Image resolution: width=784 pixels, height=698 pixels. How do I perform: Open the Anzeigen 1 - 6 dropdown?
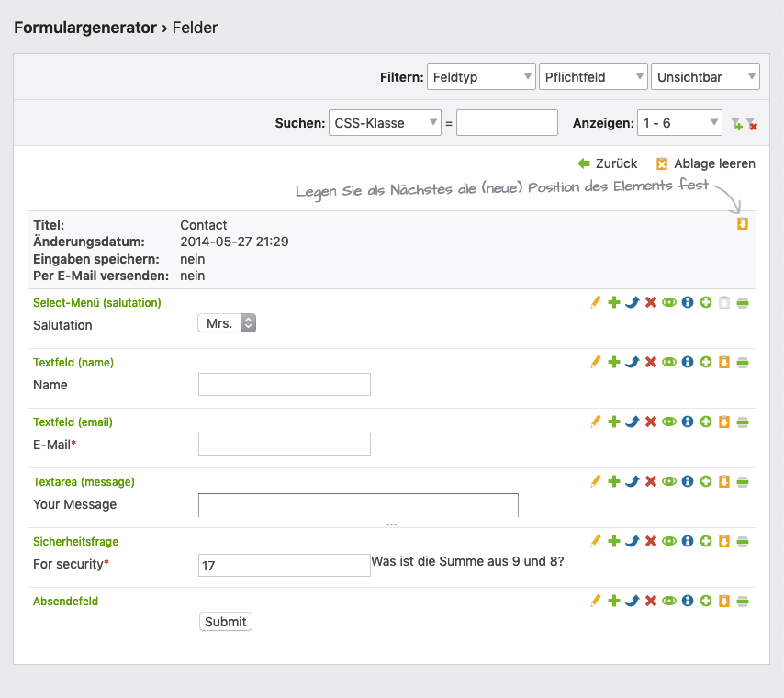(679, 123)
